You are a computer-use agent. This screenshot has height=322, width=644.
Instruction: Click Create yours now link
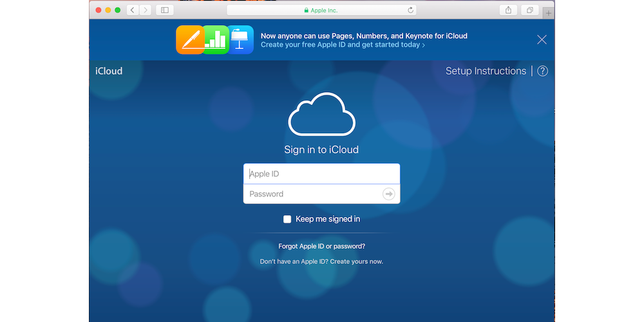point(357,261)
